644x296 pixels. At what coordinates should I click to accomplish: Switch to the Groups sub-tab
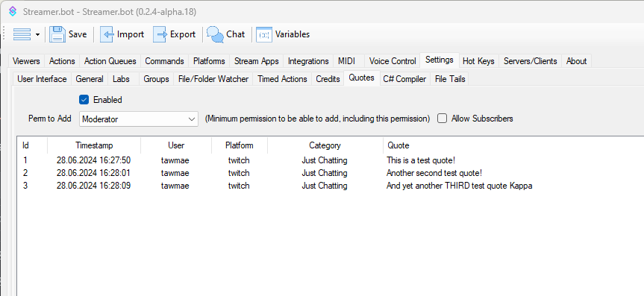156,79
